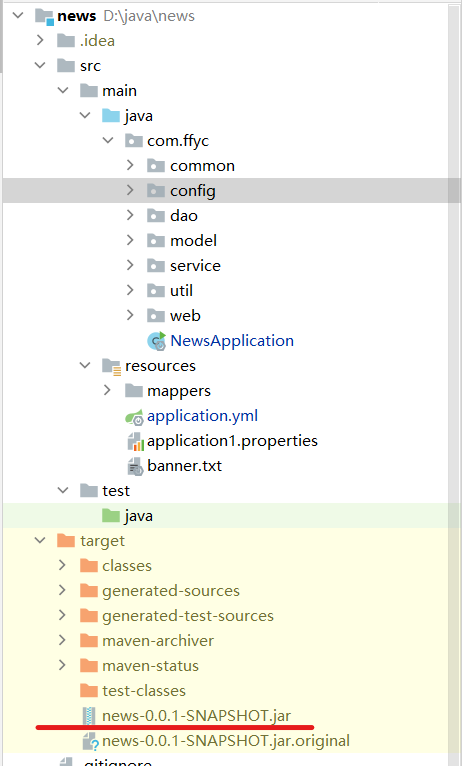The width and height of the screenshot is (462, 766).
Task: Click the application1.properties file icon
Action: (x=135, y=442)
